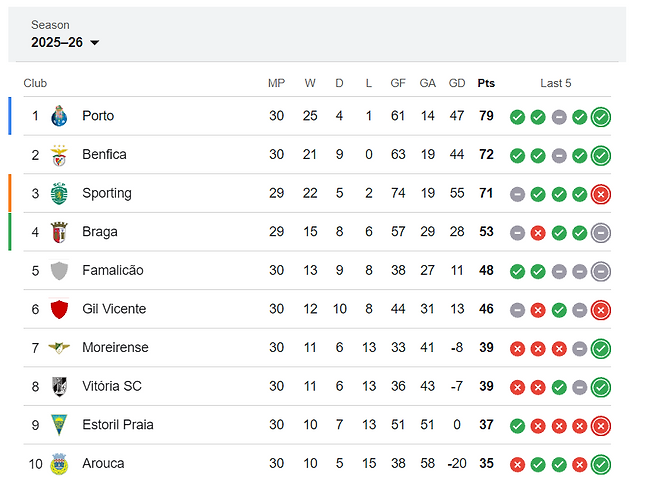Click the Vitória SC club crest icon
Viewport: 658px width, 477px height.
pos(59,387)
